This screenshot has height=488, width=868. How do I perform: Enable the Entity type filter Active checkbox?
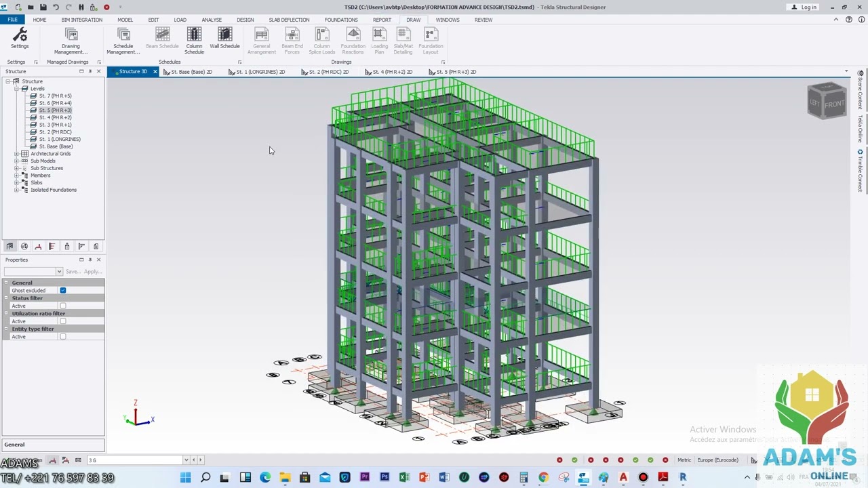63,337
